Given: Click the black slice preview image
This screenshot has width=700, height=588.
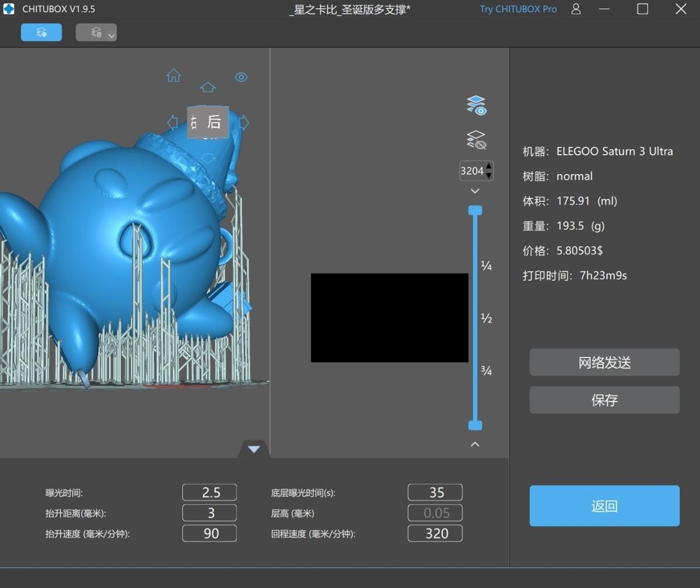Looking at the screenshot, I should point(390,318).
